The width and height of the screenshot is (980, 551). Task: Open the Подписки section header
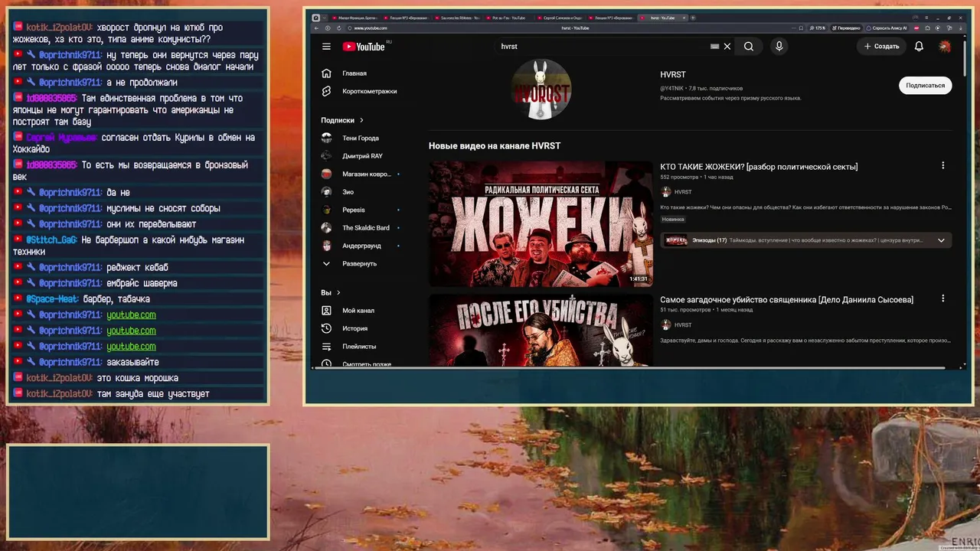coord(342,120)
